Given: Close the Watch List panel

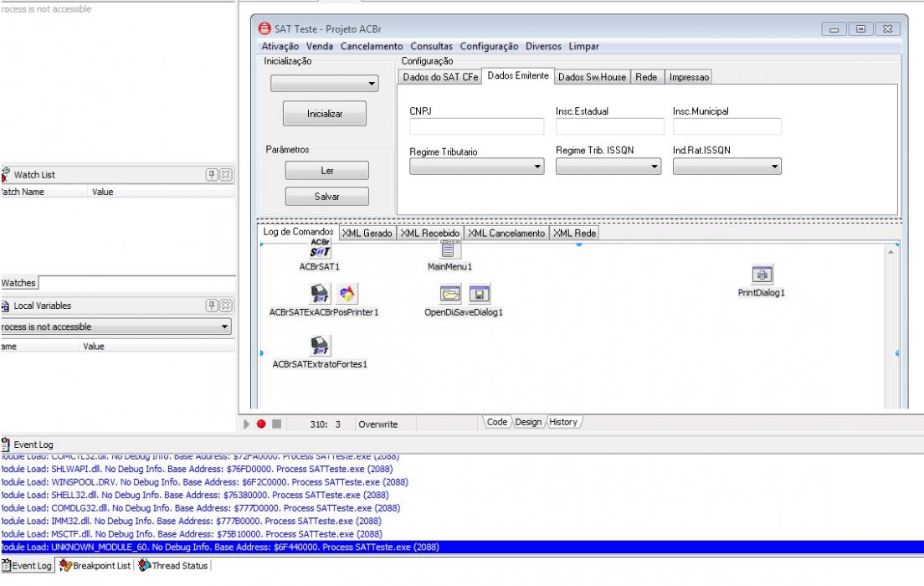Looking at the screenshot, I should pyautogui.click(x=226, y=174).
